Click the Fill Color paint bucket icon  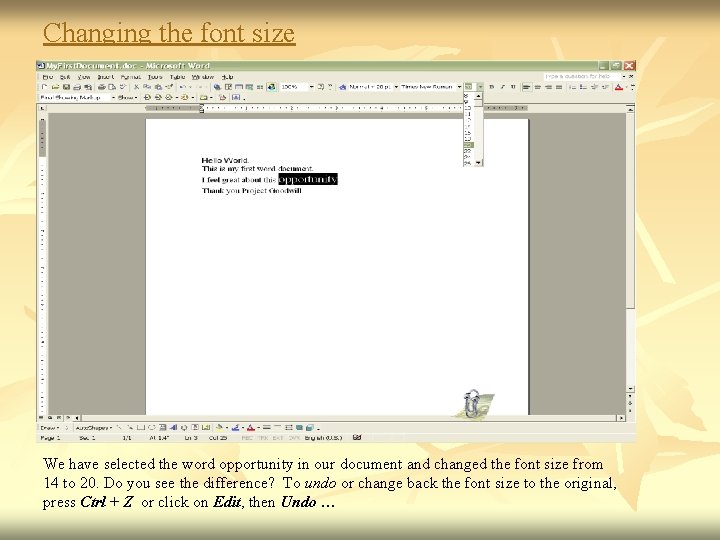(x=219, y=428)
